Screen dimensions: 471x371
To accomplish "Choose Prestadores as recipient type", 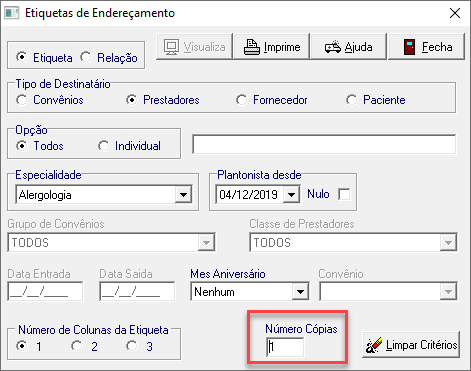I will click(132, 100).
